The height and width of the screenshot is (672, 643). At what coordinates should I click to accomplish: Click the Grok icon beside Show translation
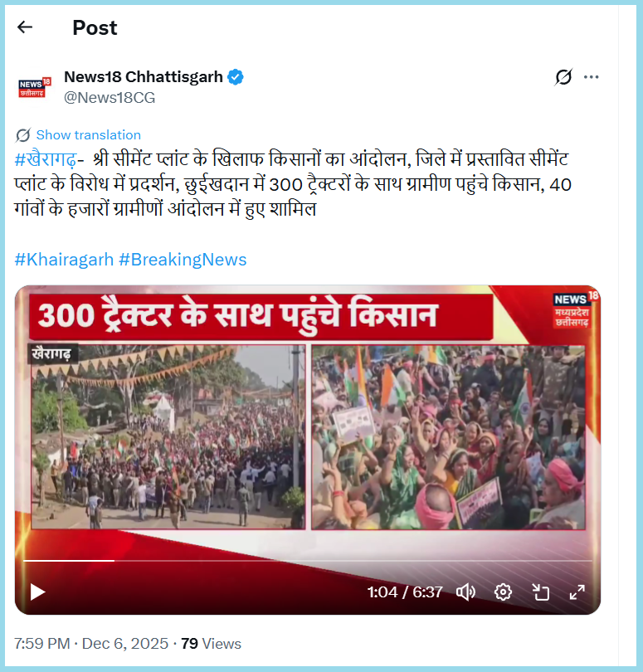point(23,135)
